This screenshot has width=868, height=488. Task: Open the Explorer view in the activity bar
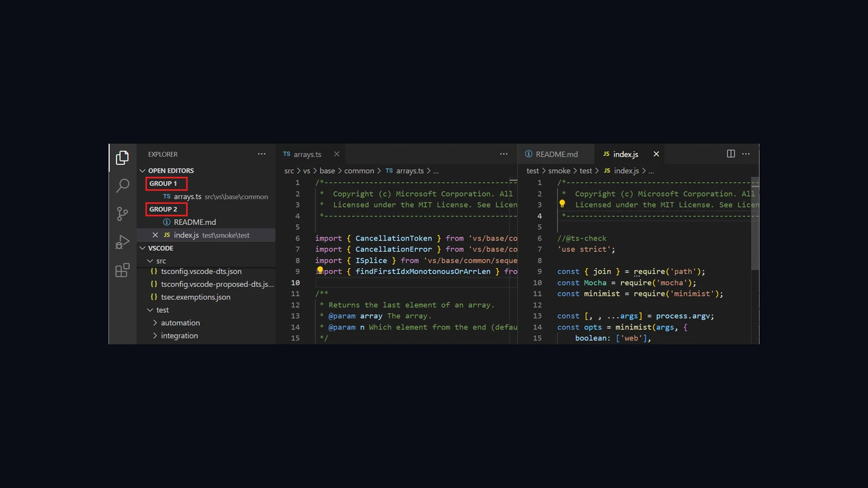(x=123, y=158)
